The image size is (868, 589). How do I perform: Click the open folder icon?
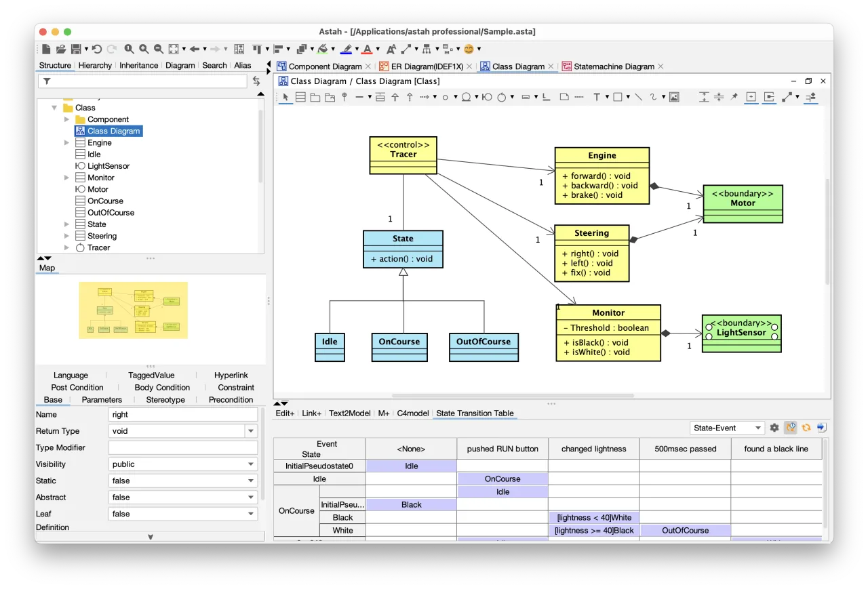tap(61, 49)
